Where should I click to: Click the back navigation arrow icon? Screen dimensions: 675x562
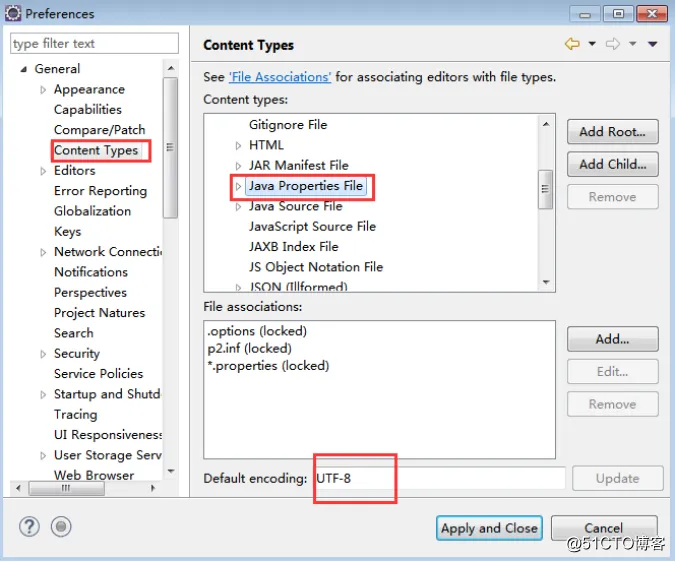click(x=572, y=44)
